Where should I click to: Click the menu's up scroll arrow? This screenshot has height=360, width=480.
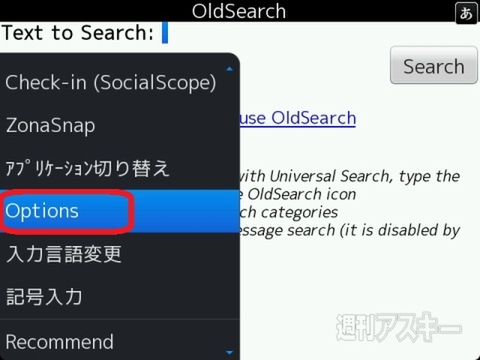229,69
